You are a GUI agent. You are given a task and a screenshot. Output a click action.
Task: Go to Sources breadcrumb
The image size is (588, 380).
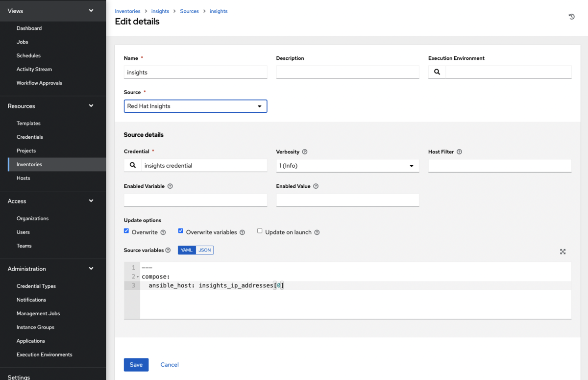(x=189, y=11)
